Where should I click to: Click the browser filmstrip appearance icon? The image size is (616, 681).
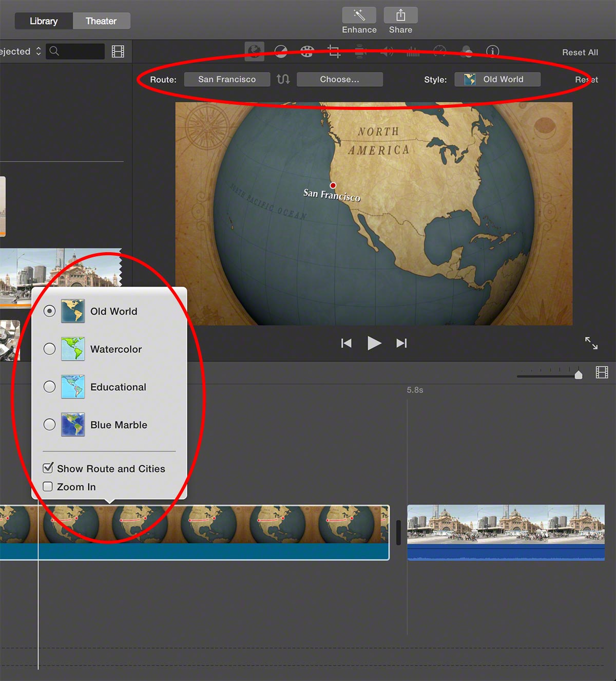(x=118, y=51)
